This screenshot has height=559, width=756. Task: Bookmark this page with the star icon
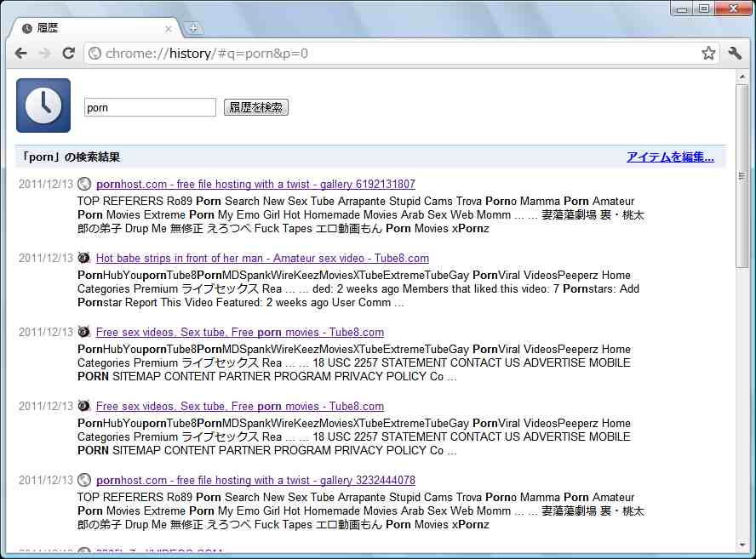point(708,53)
